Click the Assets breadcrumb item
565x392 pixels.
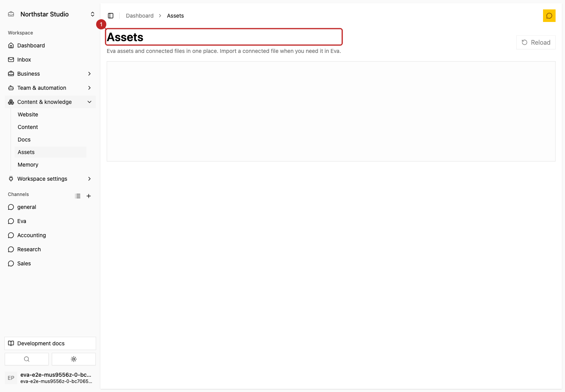(x=175, y=16)
